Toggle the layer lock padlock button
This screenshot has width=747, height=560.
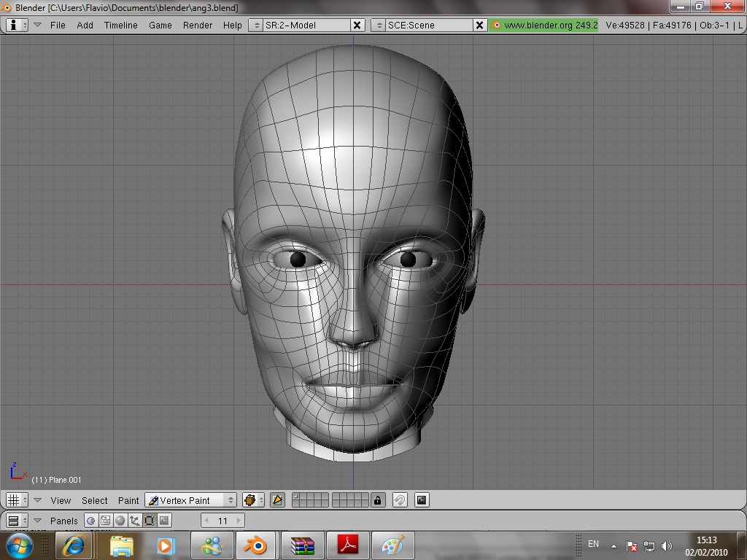[x=377, y=500]
